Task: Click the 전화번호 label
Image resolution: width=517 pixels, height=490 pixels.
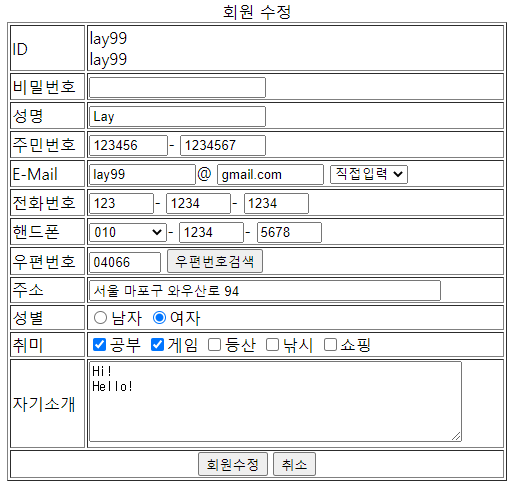Action: coord(44,203)
